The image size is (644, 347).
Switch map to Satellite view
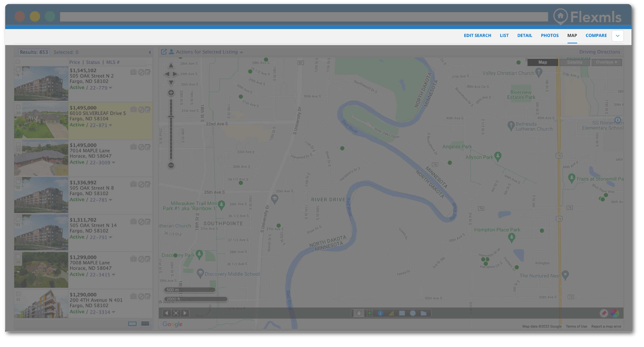pos(575,62)
